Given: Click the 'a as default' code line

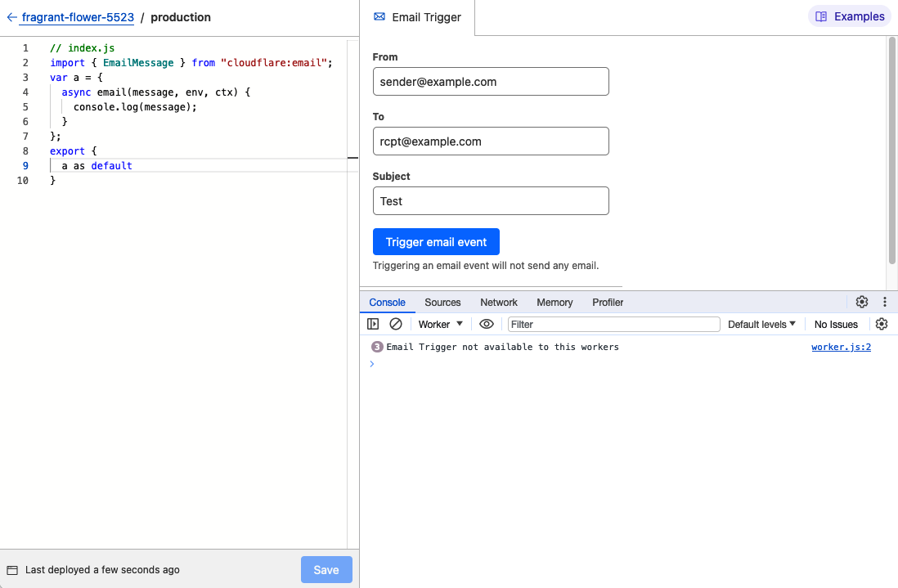Looking at the screenshot, I should click(97, 165).
